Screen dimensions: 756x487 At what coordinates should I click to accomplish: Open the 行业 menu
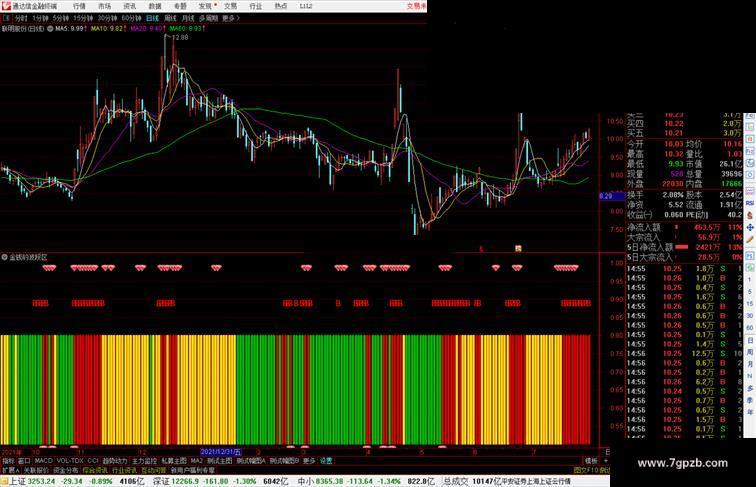tap(256, 6)
